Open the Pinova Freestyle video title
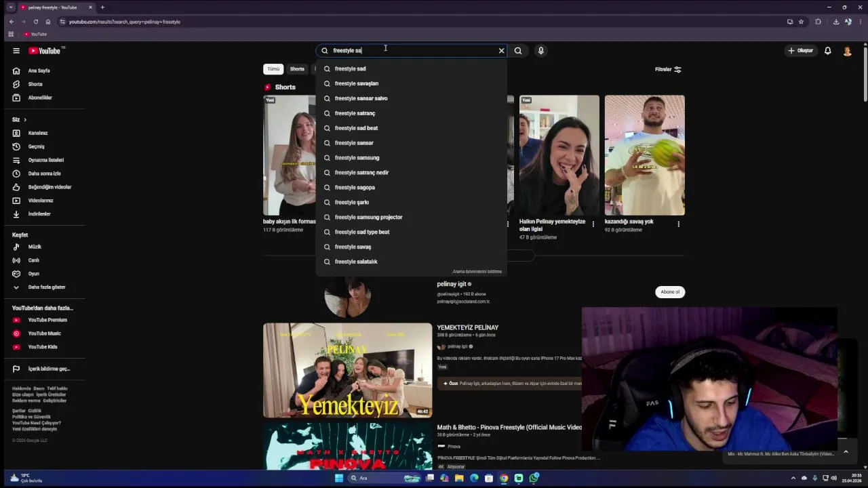Screen dimensions: 868x488 (510, 428)
